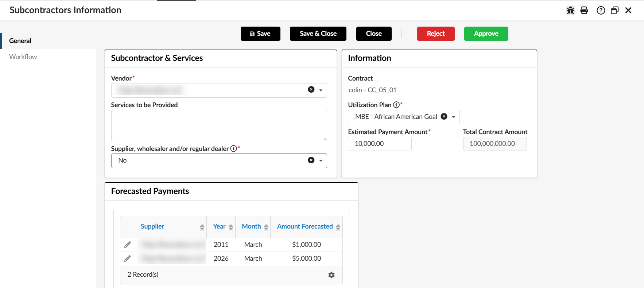644x288 pixels.
Task: Close the Subcontractors Information window
Action: point(628,11)
